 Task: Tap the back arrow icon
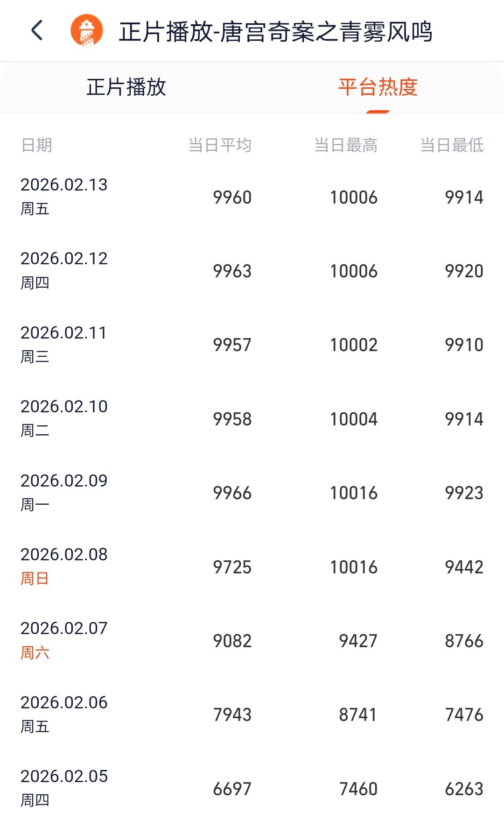coord(37,30)
